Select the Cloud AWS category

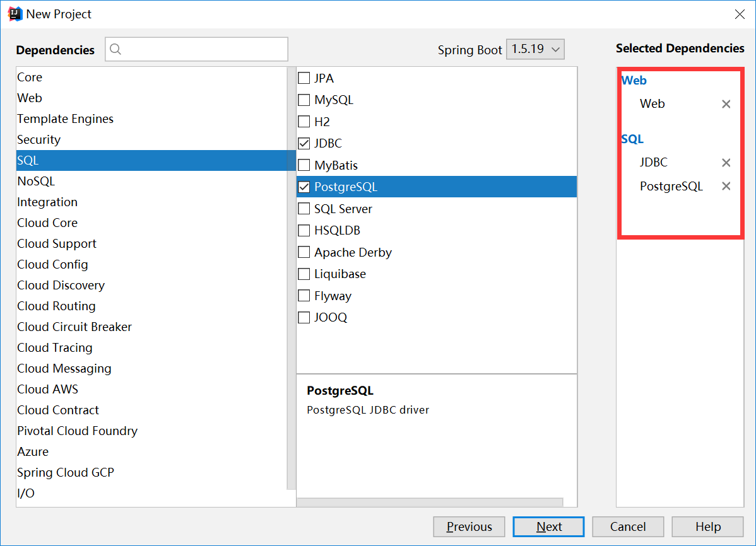[x=47, y=389]
